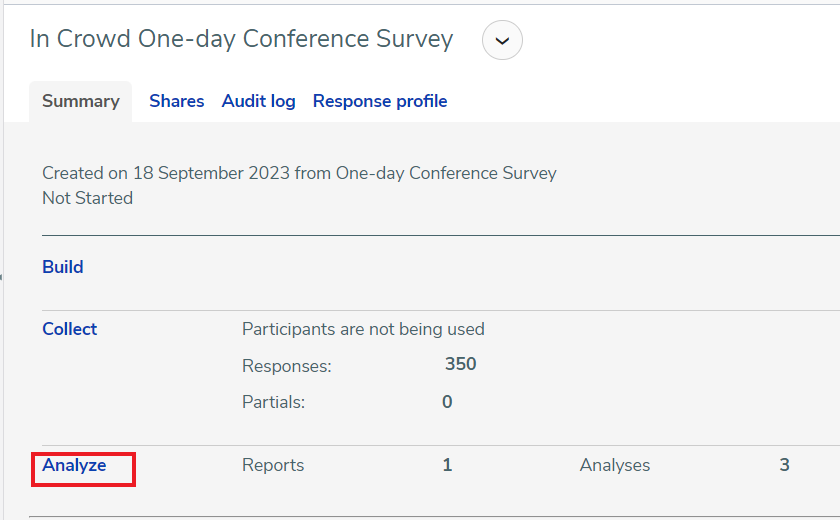
Task: Go to the Collect section
Action: pyautogui.click(x=70, y=329)
